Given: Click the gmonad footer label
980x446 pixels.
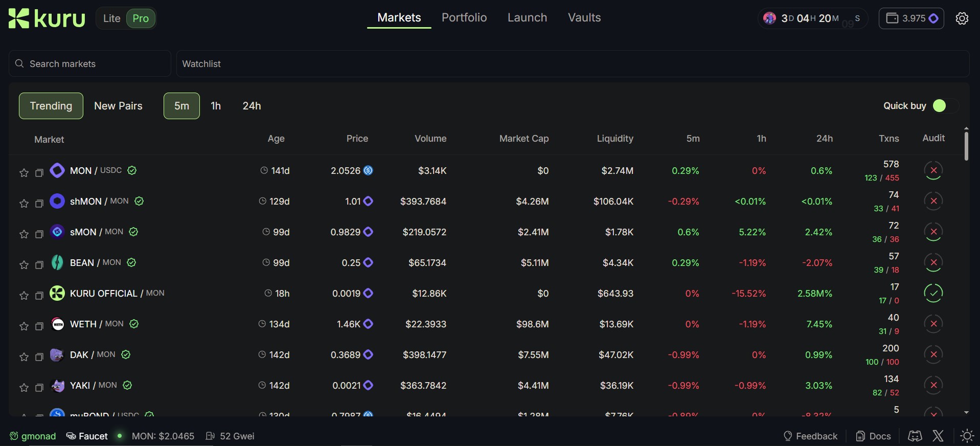Looking at the screenshot, I should click(x=33, y=436).
